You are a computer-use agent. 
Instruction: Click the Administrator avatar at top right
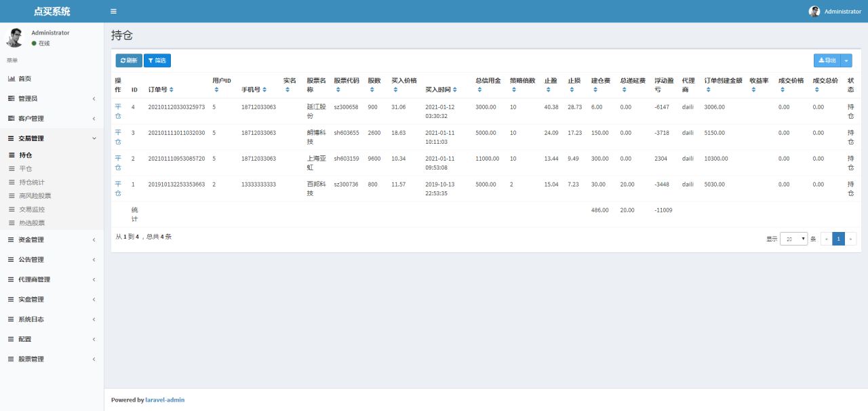(814, 11)
